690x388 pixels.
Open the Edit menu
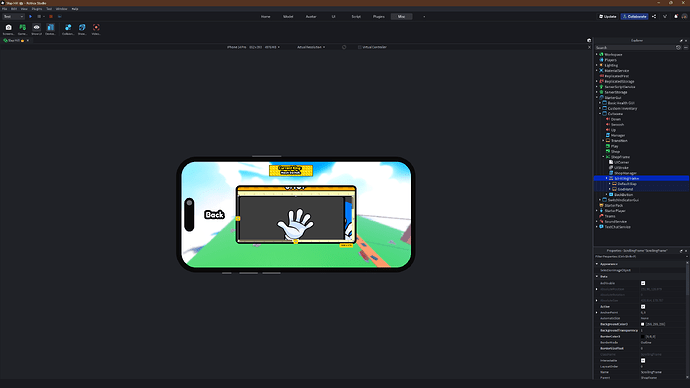(x=14, y=9)
